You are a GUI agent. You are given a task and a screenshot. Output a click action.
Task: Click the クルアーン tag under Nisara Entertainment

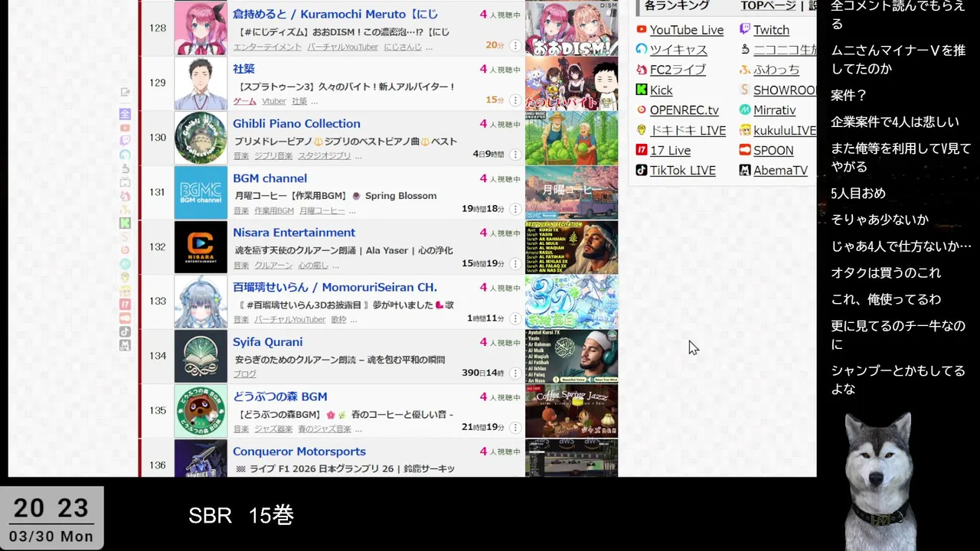click(x=273, y=265)
